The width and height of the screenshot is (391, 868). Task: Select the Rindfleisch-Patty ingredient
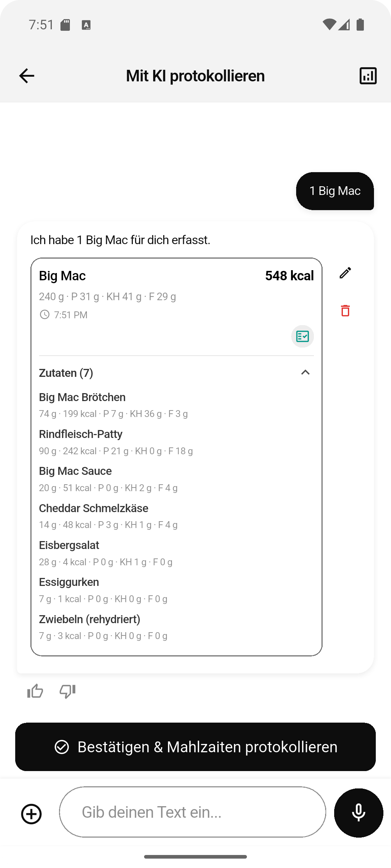80,434
